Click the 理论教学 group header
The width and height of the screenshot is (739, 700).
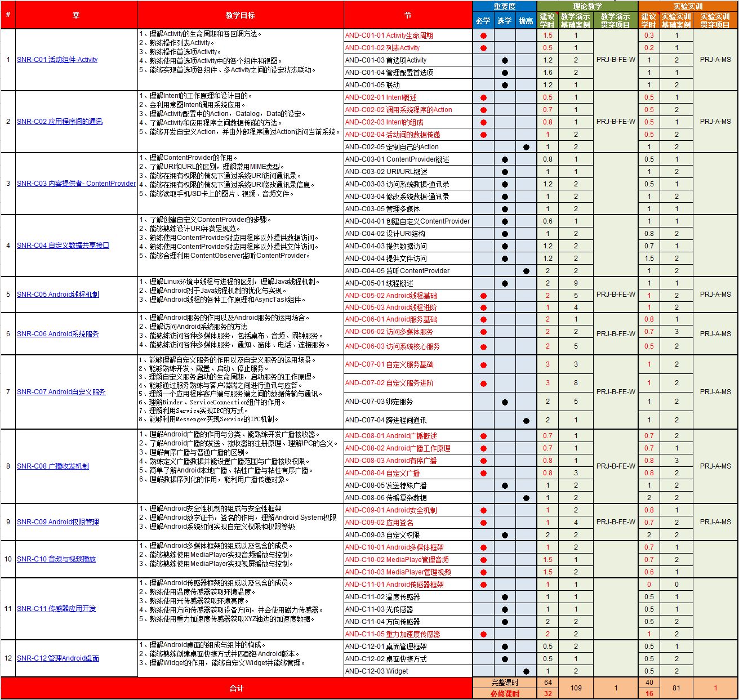point(587,6)
